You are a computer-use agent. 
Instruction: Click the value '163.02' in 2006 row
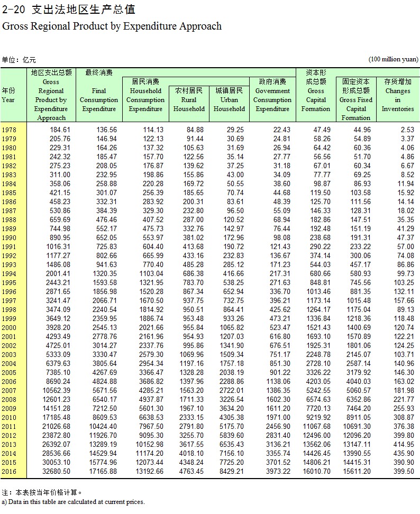[404, 382]
